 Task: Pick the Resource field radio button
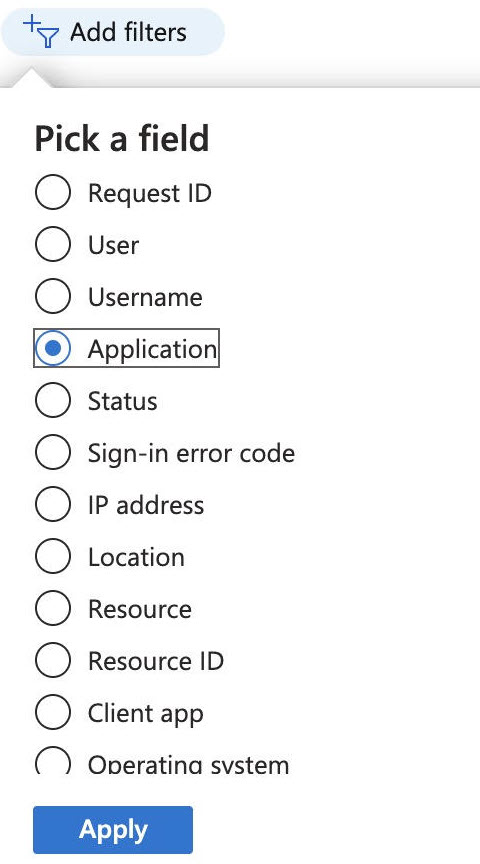(x=52, y=608)
